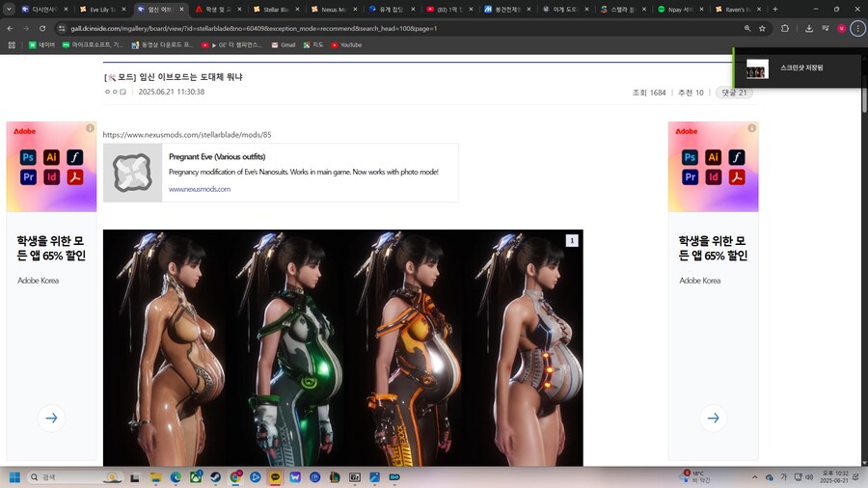Open the www.nexusmods.com link in preview card
Screen dimensions: 868x488
(200, 189)
